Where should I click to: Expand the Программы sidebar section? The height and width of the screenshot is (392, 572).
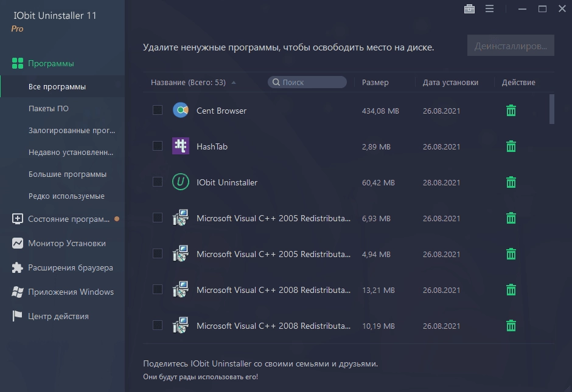pos(51,63)
